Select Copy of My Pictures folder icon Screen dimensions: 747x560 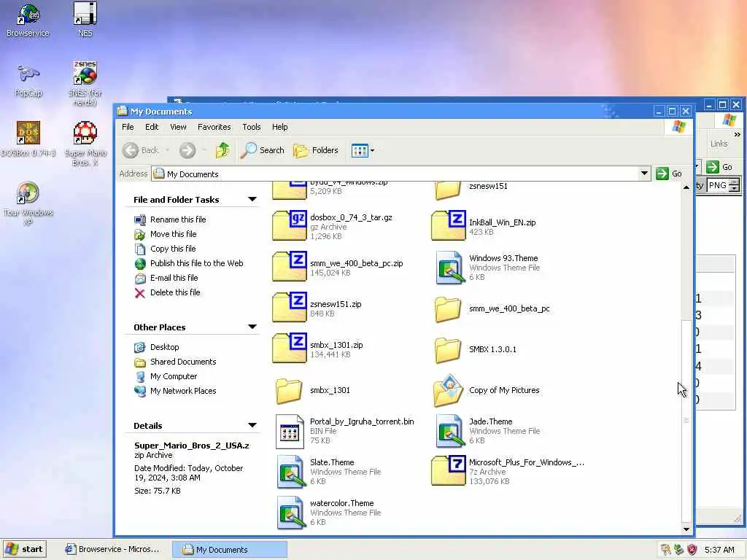[x=449, y=391]
